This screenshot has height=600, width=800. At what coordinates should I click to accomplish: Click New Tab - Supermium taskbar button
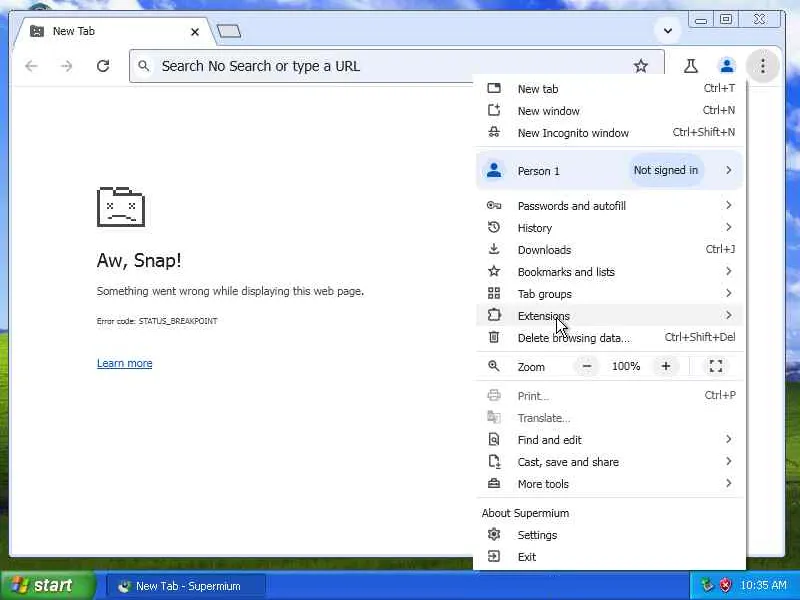186,586
